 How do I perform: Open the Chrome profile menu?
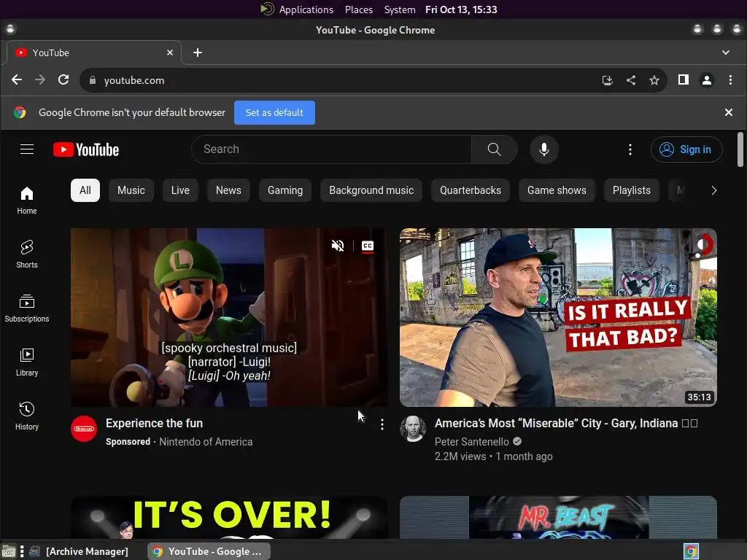pos(706,80)
